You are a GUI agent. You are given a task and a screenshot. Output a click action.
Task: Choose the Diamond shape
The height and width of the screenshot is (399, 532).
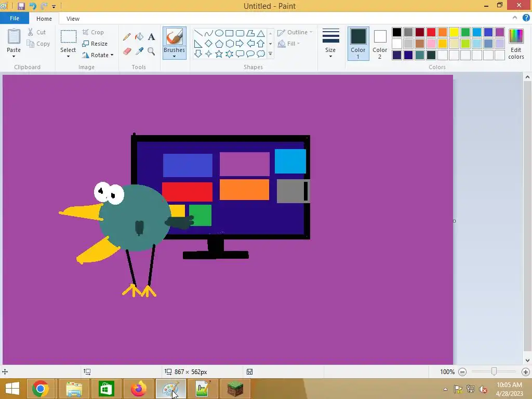pos(209,44)
